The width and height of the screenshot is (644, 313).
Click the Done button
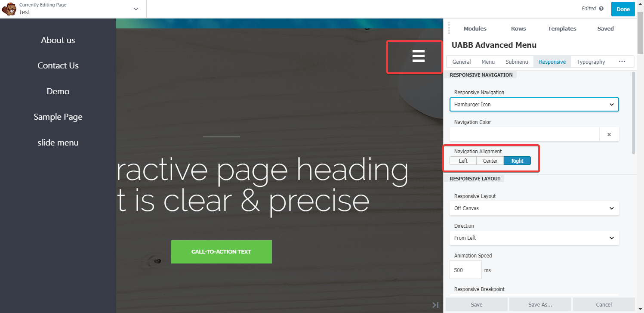coord(622,9)
